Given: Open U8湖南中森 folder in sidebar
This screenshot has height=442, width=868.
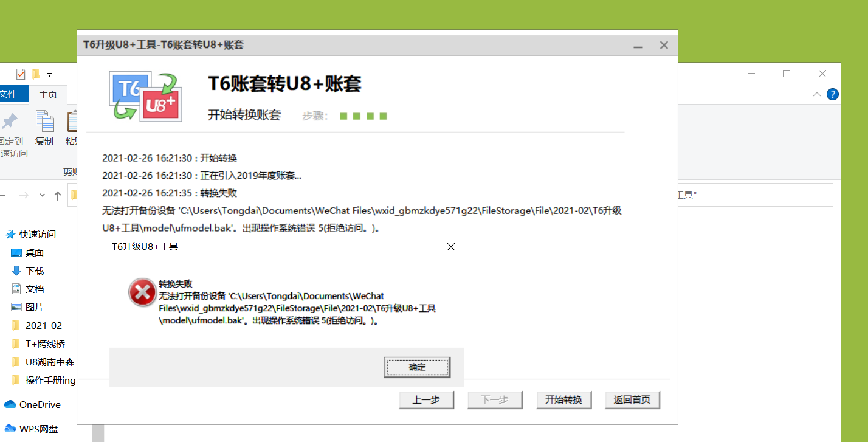Looking at the screenshot, I should [43, 362].
